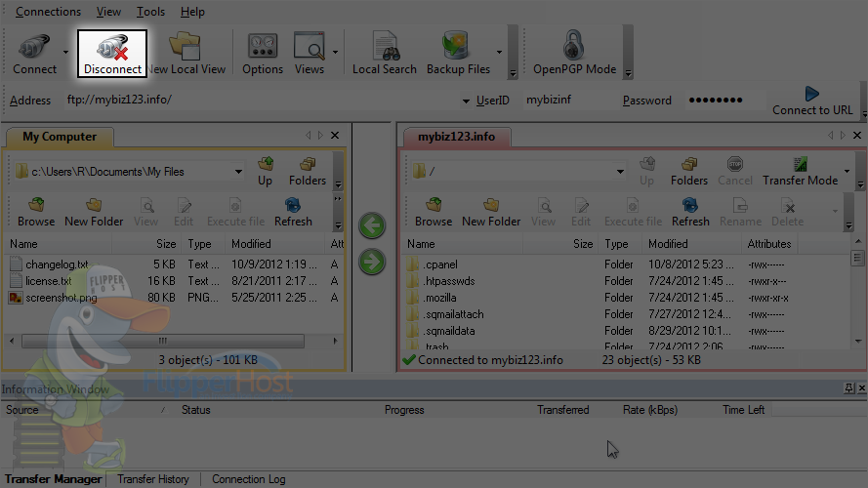The height and width of the screenshot is (488, 868).
Task: Expand the Backup Files dropdown arrow
Action: tap(499, 53)
